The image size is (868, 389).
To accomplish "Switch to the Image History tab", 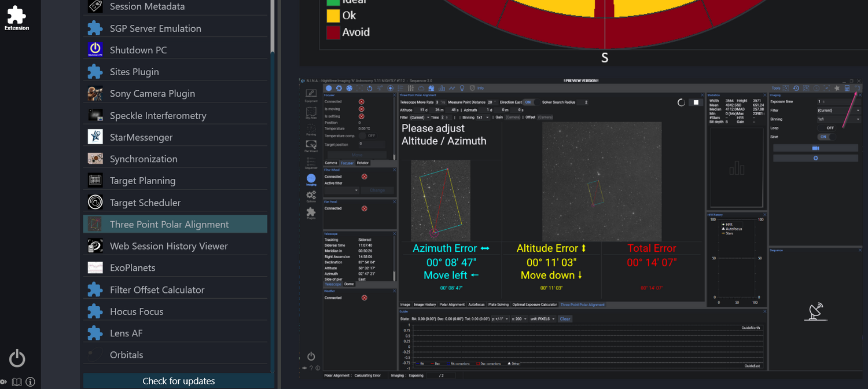I will click(x=425, y=304).
